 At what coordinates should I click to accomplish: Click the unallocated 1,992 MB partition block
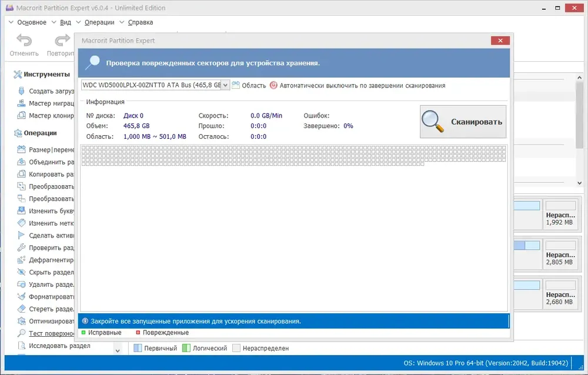pos(560,213)
